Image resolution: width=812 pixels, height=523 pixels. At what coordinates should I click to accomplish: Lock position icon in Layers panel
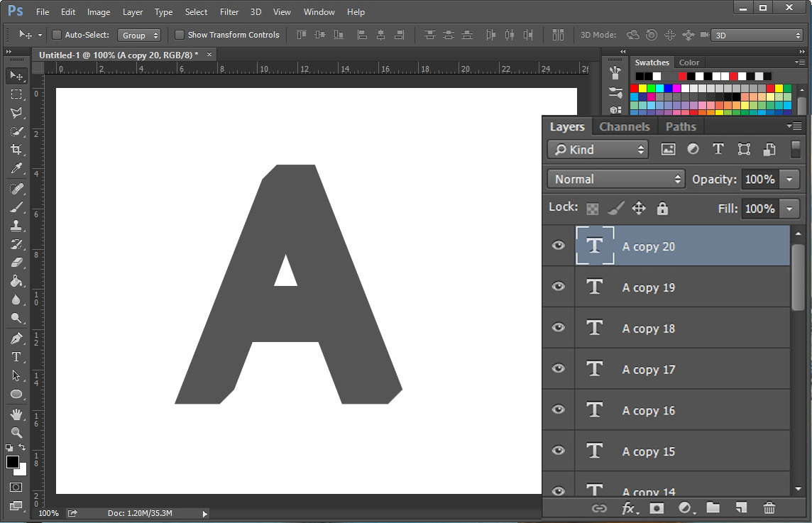[x=639, y=208]
